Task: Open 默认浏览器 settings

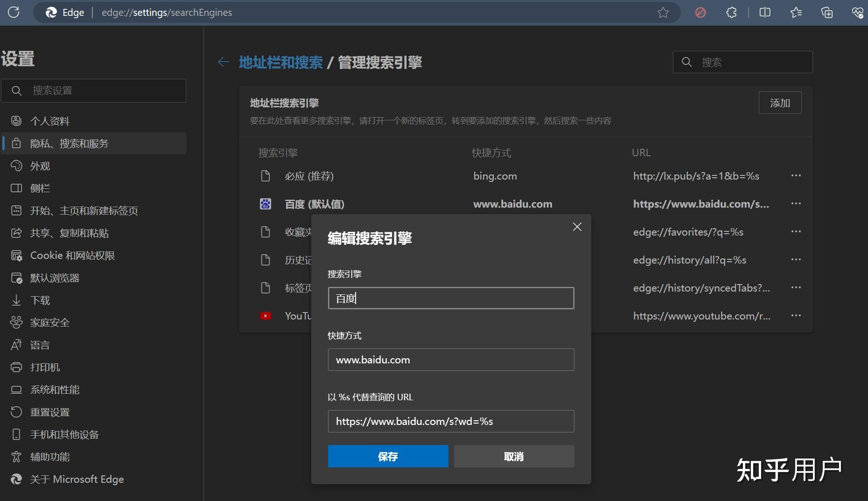Action: coord(93,278)
